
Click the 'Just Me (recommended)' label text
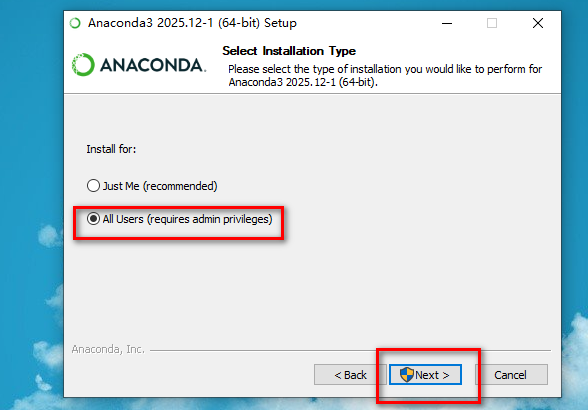[x=160, y=186]
